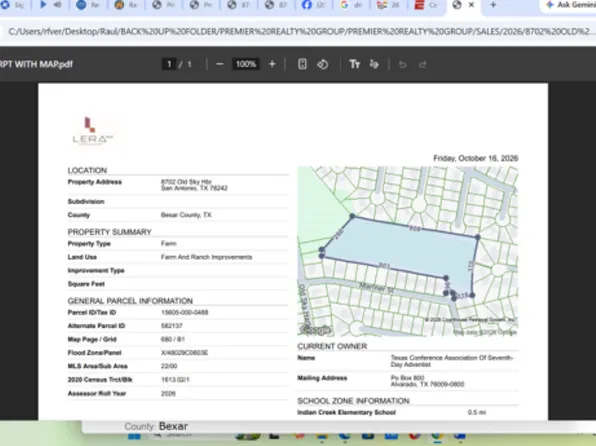
Task: Open the Windows Start button
Action: click(x=134, y=436)
